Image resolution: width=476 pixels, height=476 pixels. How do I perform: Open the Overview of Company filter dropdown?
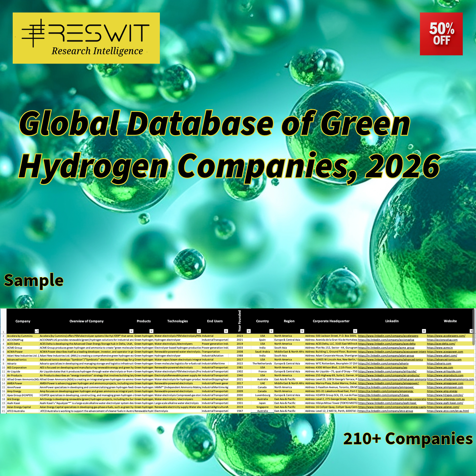pyautogui.click(x=131, y=331)
